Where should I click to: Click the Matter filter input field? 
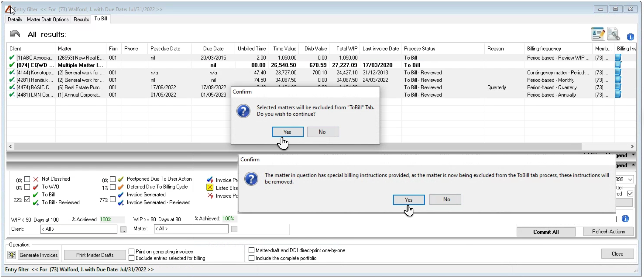click(x=191, y=229)
